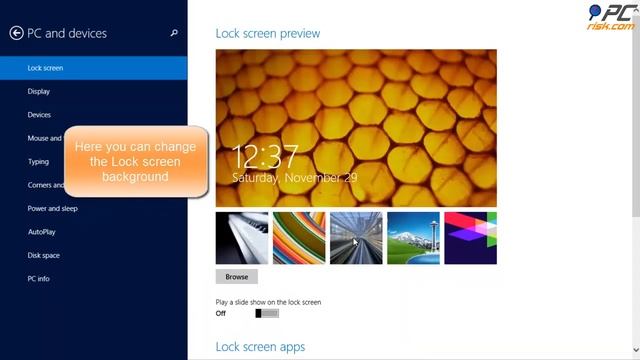This screenshot has width=640, height=360.
Task: Click the Browse button
Action: [x=237, y=277]
